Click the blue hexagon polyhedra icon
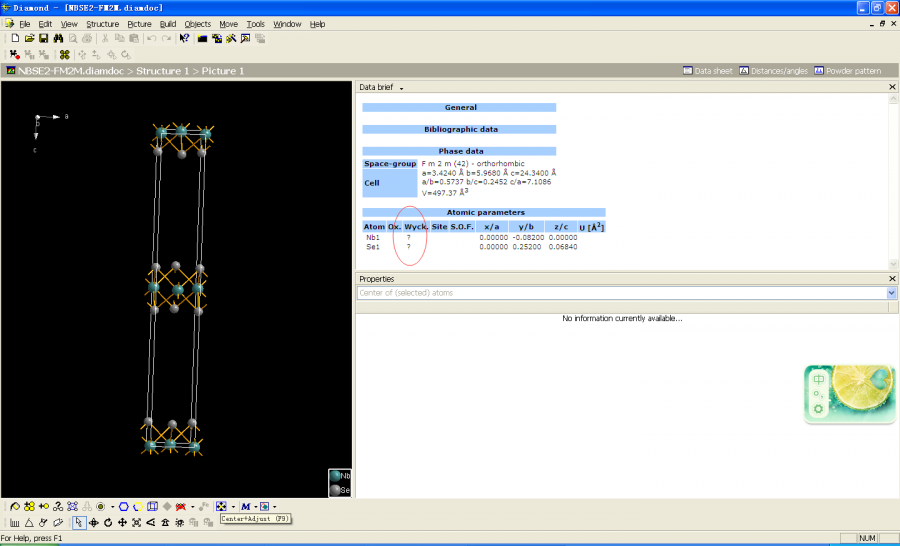This screenshot has width=900, height=546. point(123,506)
